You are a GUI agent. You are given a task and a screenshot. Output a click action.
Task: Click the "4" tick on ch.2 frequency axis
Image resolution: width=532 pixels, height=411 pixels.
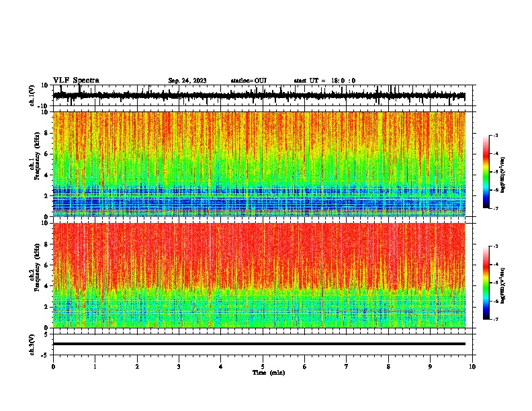click(x=46, y=286)
